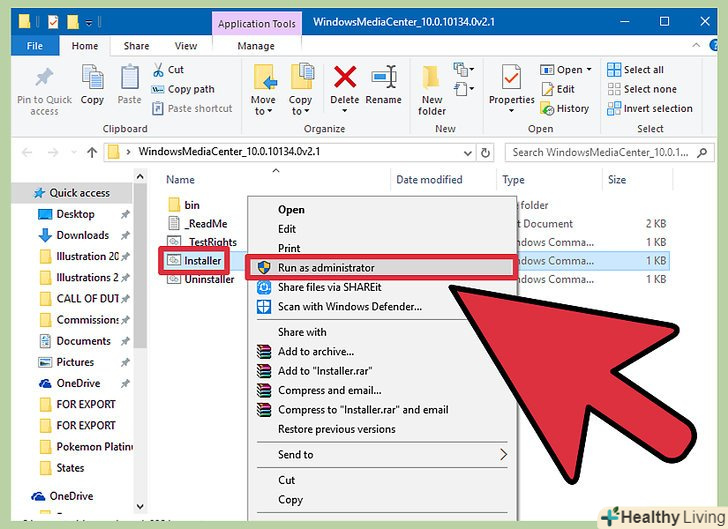Choose Restore previous versions

(x=337, y=429)
